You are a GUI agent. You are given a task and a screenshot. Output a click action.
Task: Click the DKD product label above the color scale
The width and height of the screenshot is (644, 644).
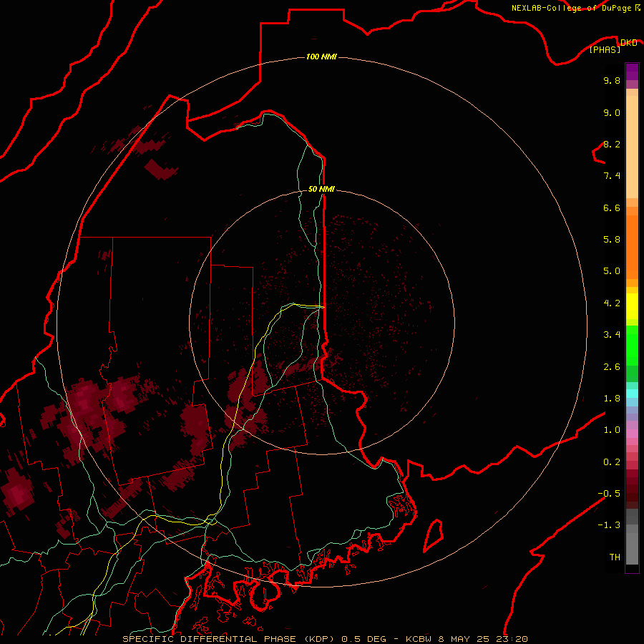[628, 43]
